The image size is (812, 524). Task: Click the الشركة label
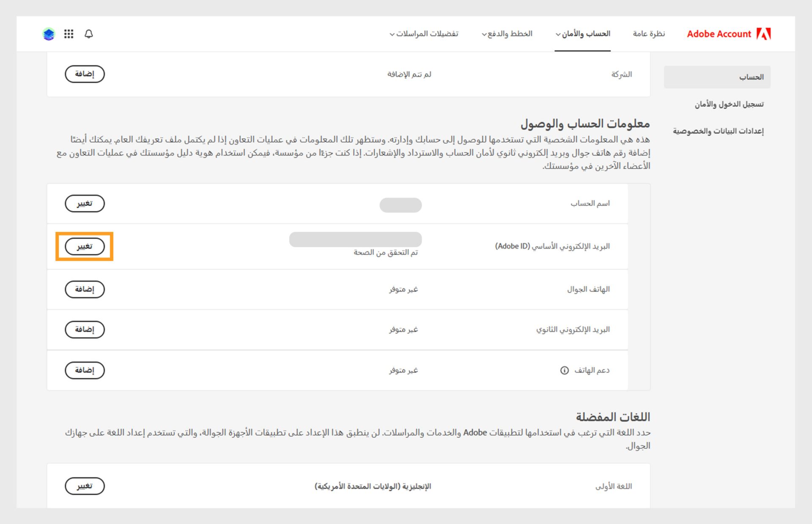pyautogui.click(x=621, y=74)
